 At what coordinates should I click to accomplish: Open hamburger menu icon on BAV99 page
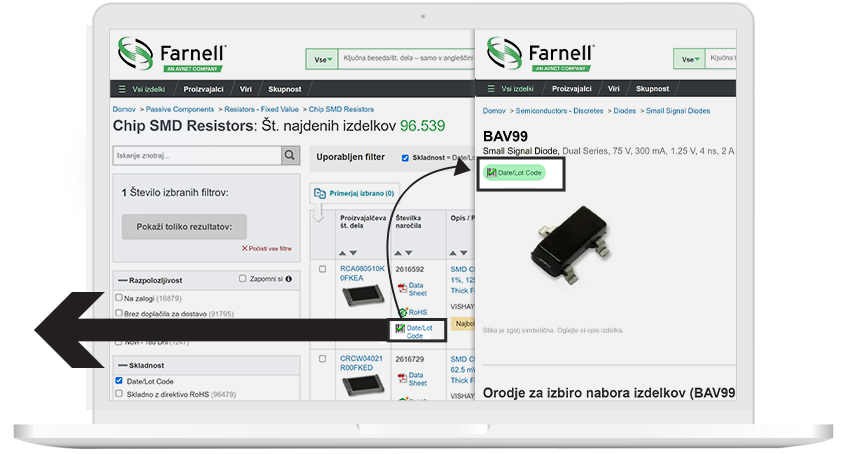pos(491,88)
